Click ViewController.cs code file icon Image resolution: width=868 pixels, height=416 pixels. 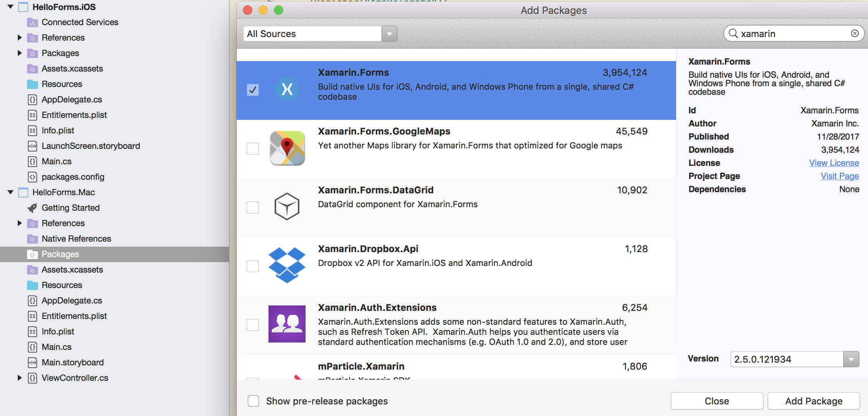tap(32, 378)
